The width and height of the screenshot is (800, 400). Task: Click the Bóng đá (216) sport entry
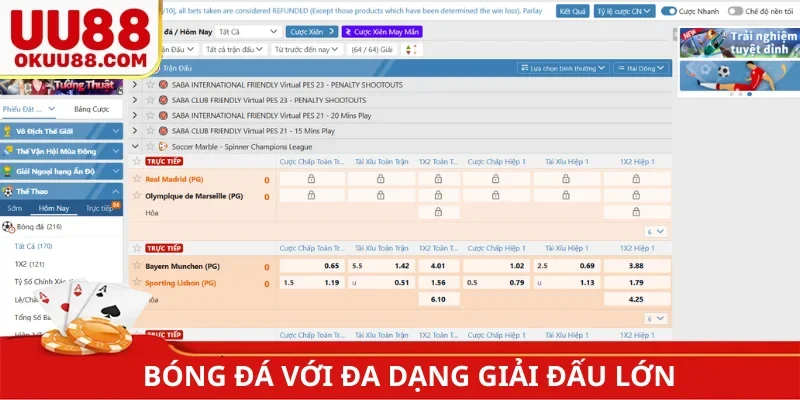pos(39,227)
